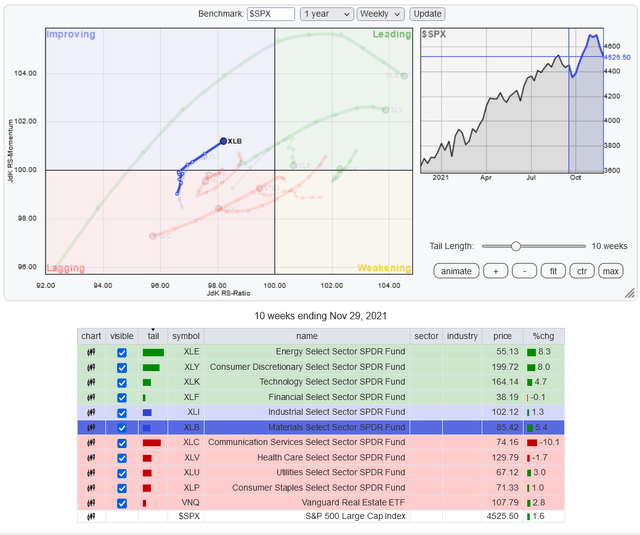Select Energy Select Sector SPDR Fund name
The width and height of the screenshot is (640, 535).
coord(340,352)
